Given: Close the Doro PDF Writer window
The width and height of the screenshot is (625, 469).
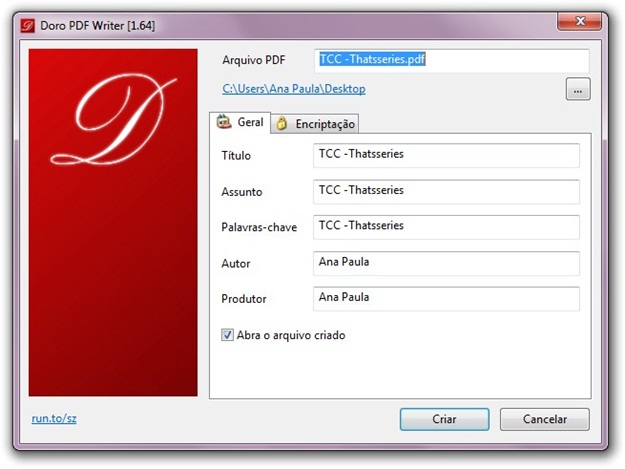Looking at the screenshot, I should pos(580,21).
